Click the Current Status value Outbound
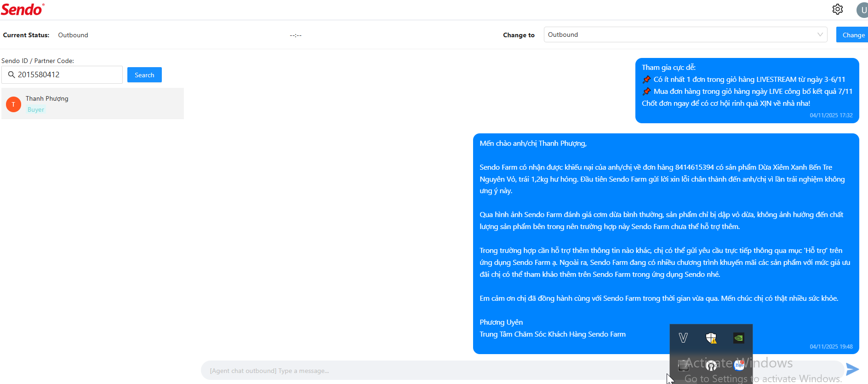Viewport: 868px width, 384px height. coord(73,35)
